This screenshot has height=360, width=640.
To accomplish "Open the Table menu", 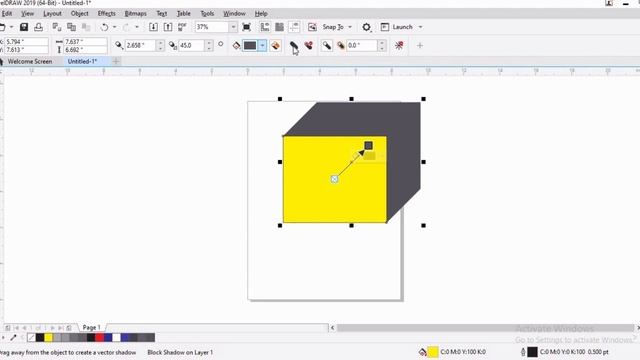I will (184, 13).
